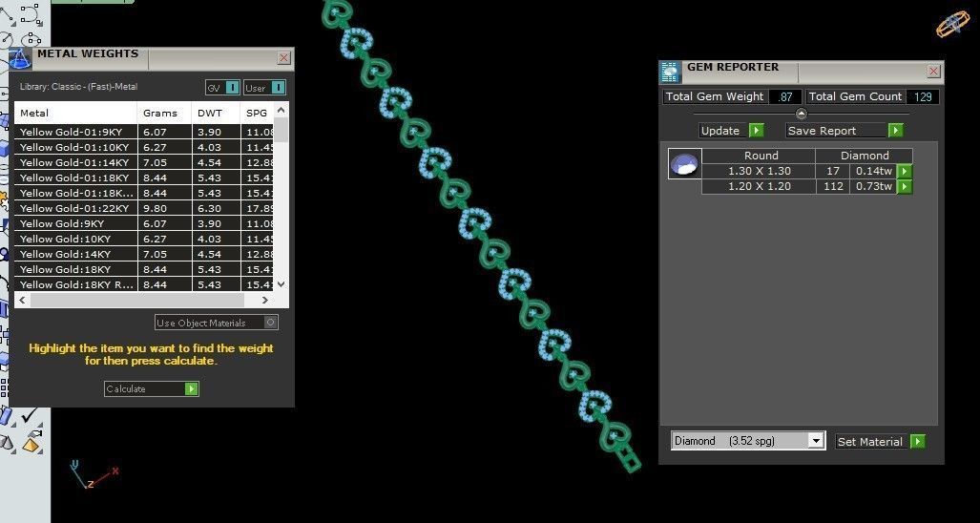Click the 17 gem count cell
Screen dimensions: 980x523
[832, 171]
